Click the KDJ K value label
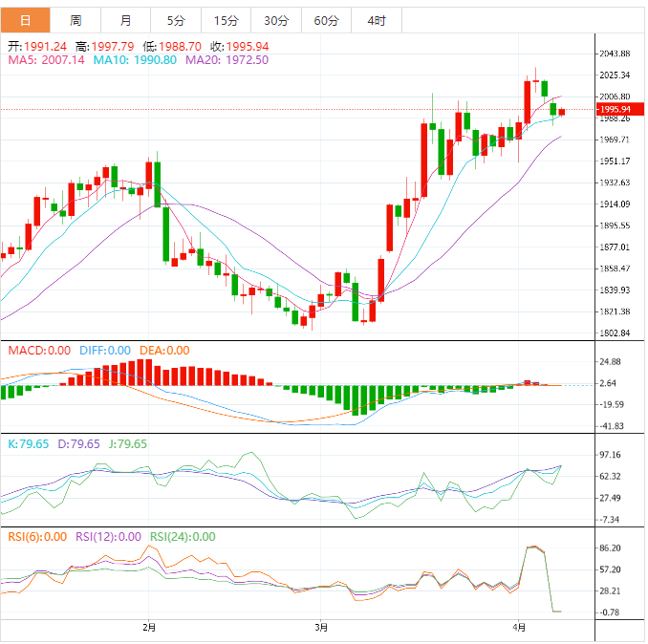 coord(28,444)
